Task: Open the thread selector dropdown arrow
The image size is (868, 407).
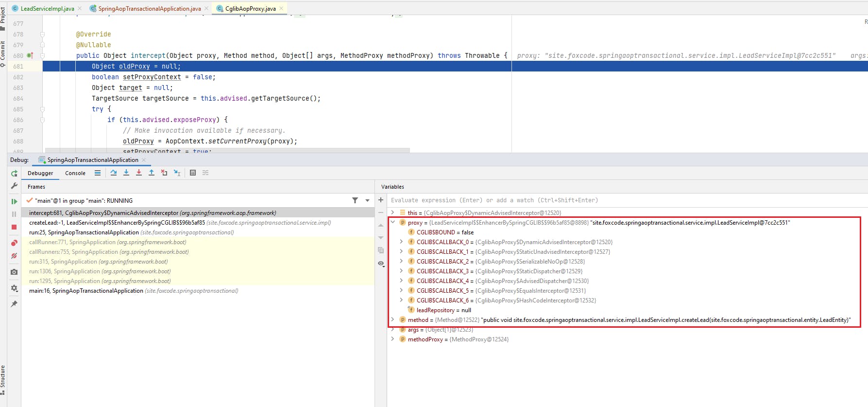Action: (367, 200)
